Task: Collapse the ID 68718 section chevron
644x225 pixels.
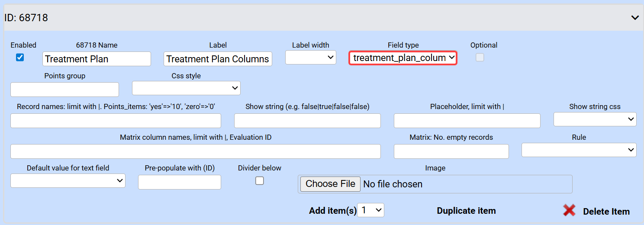Action: pos(635,18)
